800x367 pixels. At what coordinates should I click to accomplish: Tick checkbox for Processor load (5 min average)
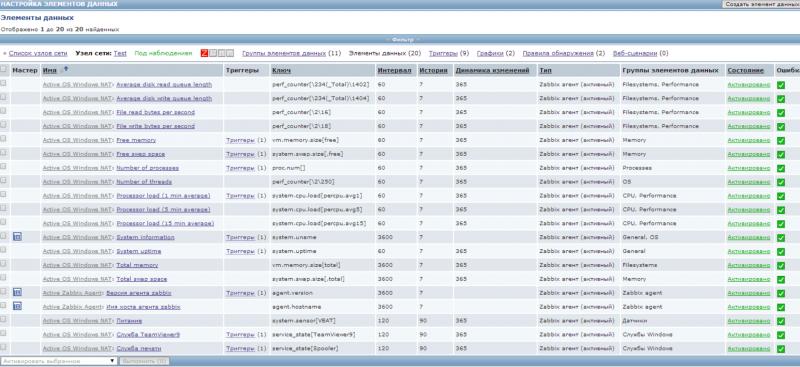tap(4, 208)
